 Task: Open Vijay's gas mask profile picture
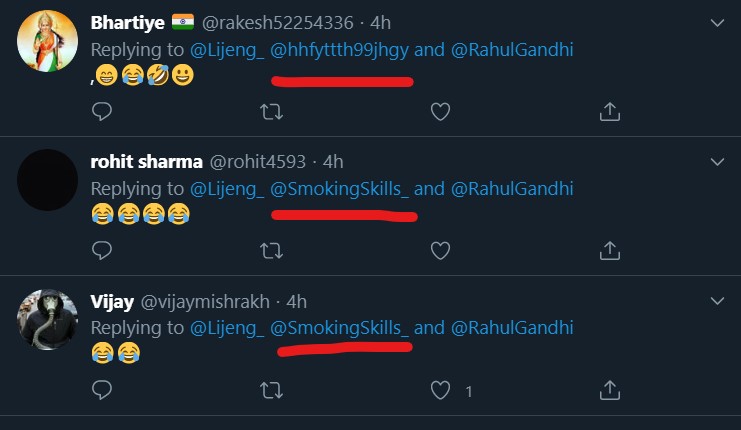(48, 319)
